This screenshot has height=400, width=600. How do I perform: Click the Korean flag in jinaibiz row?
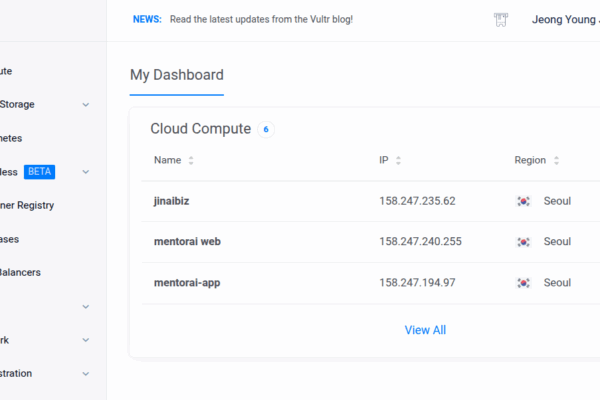coord(523,201)
